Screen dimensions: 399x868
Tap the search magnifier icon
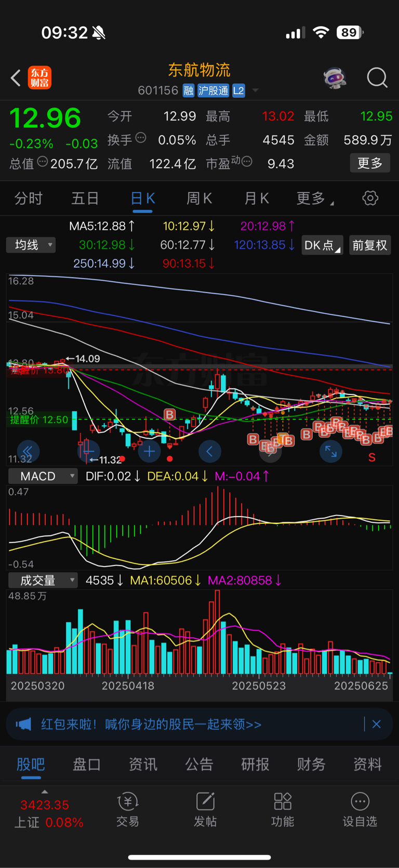377,78
